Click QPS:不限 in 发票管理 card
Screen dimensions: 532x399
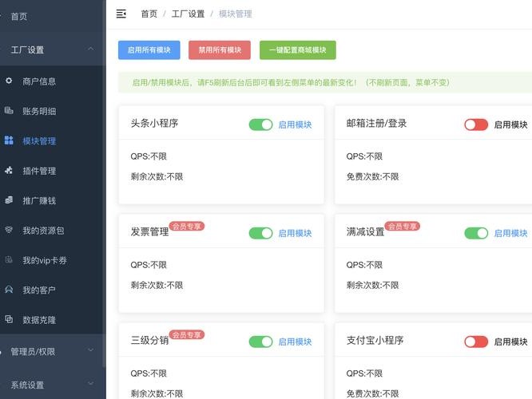pos(149,265)
